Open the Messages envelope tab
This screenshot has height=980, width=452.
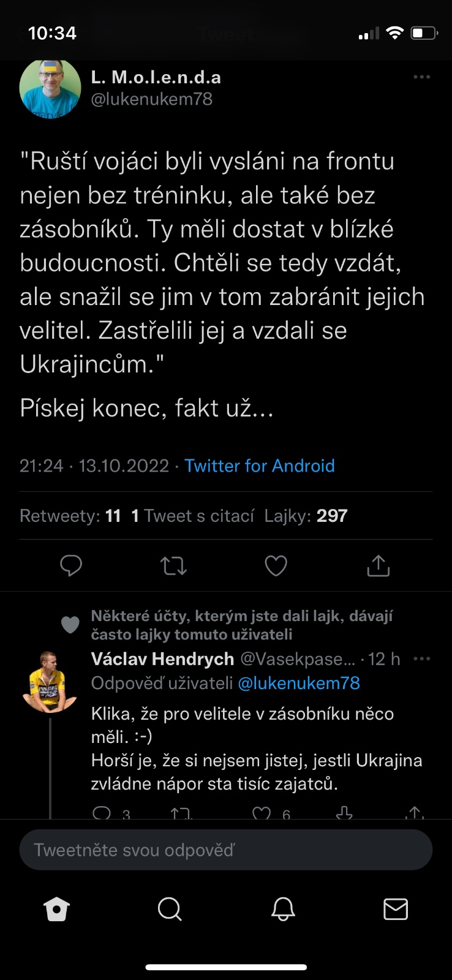[x=396, y=910]
